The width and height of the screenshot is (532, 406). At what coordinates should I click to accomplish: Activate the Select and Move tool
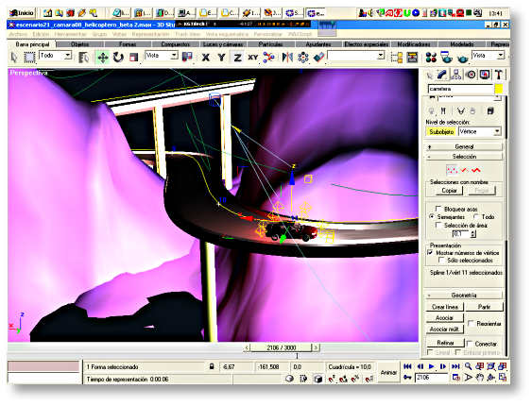coord(102,57)
